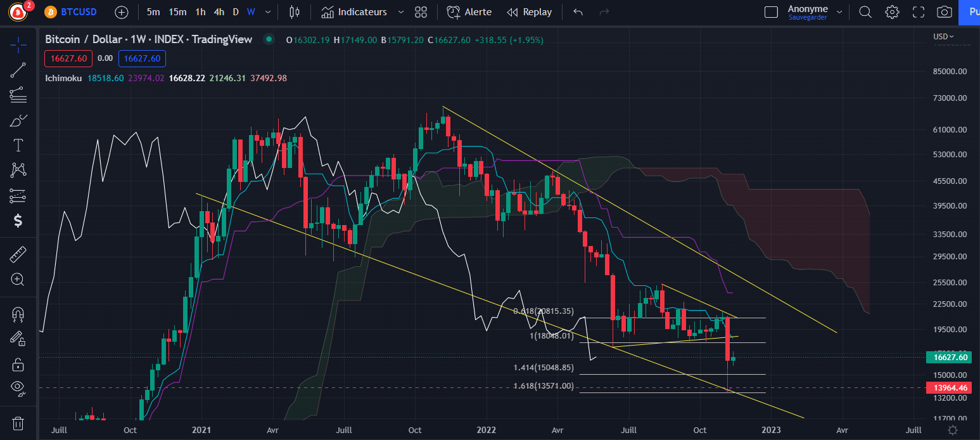Hide all drawings with the eye icon
This screenshot has width=980, height=440.
click(x=18, y=389)
